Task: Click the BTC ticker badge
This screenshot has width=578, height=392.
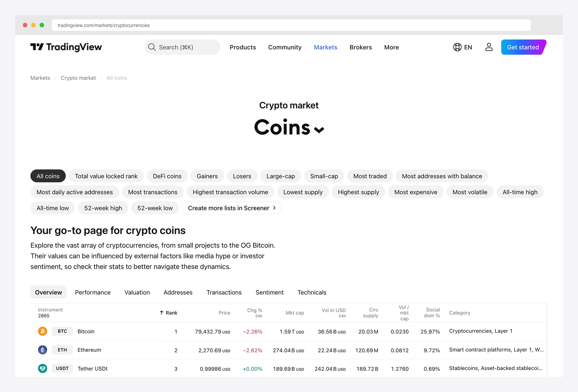Action: 62,331
